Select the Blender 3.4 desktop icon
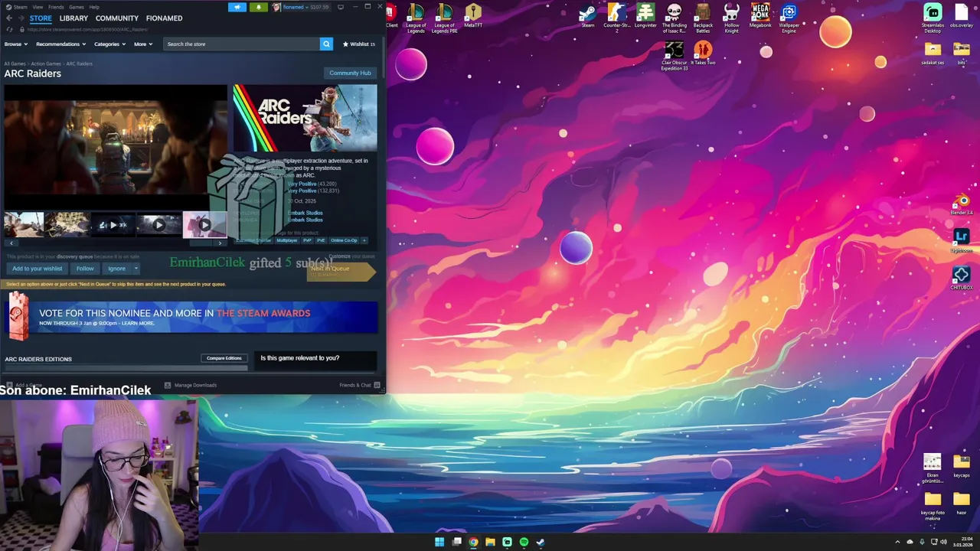Screen dimensions: 980x551 click(x=962, y=204)
